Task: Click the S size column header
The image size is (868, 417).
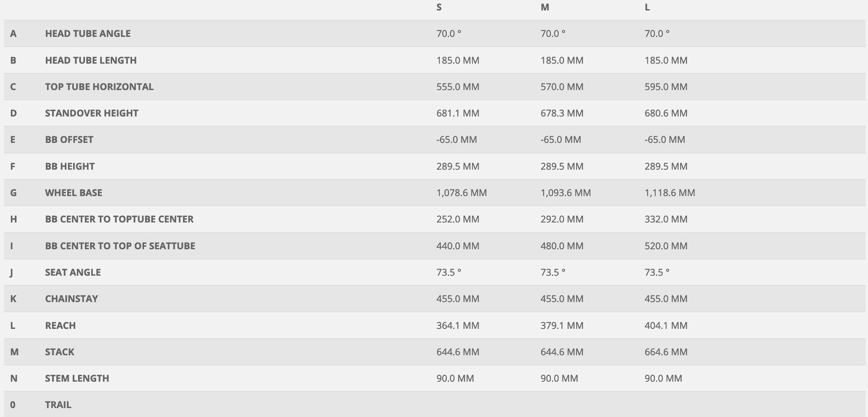Action: (x=439, y=8)
